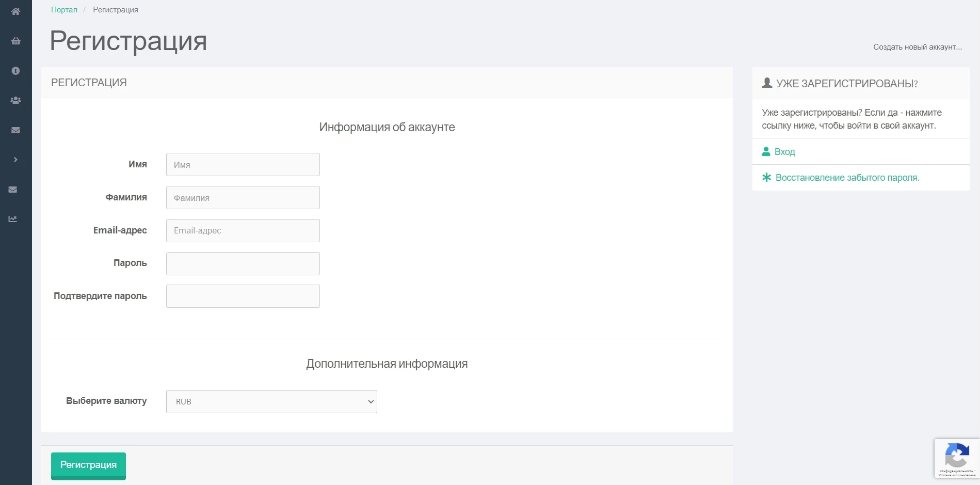The image size is (980, 485).
Task: Open the currency dropdown showing RUB
Action: click(271, 401)
